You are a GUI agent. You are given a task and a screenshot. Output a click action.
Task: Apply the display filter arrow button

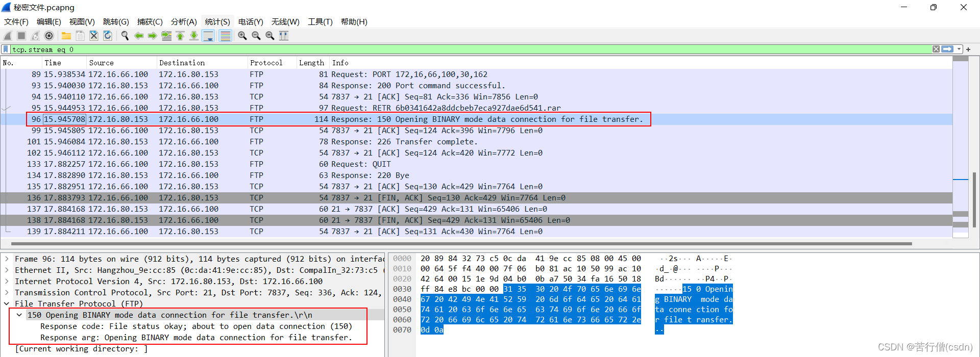point(948,49)
